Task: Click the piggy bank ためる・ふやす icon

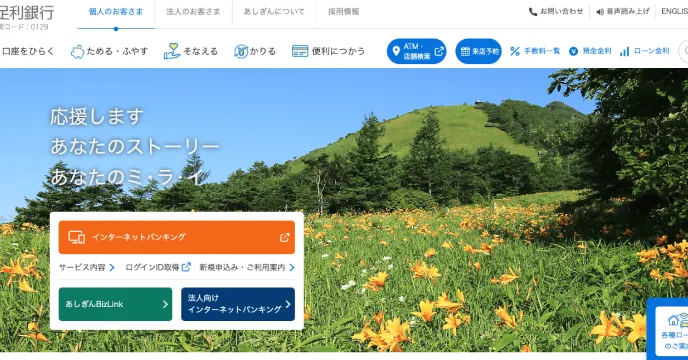Action: tap(77, 52)
